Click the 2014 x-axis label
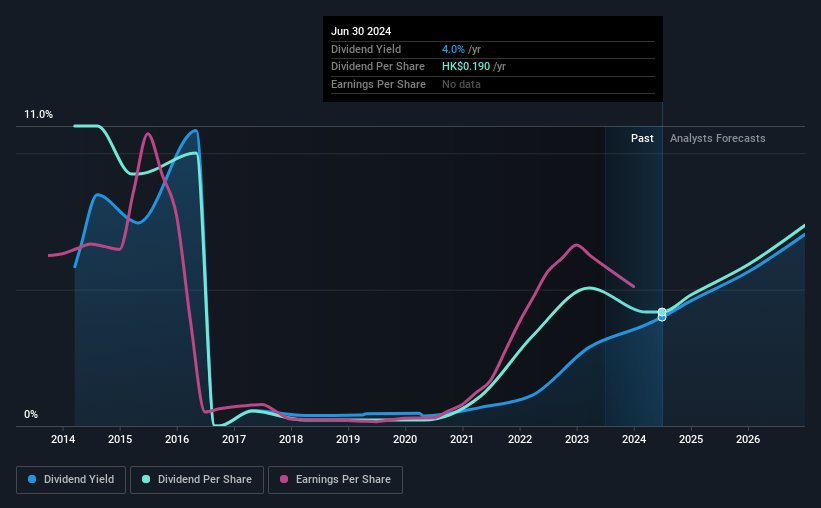Image resolution: width=821 pixels, height=508 pixels. pos(63,439)
